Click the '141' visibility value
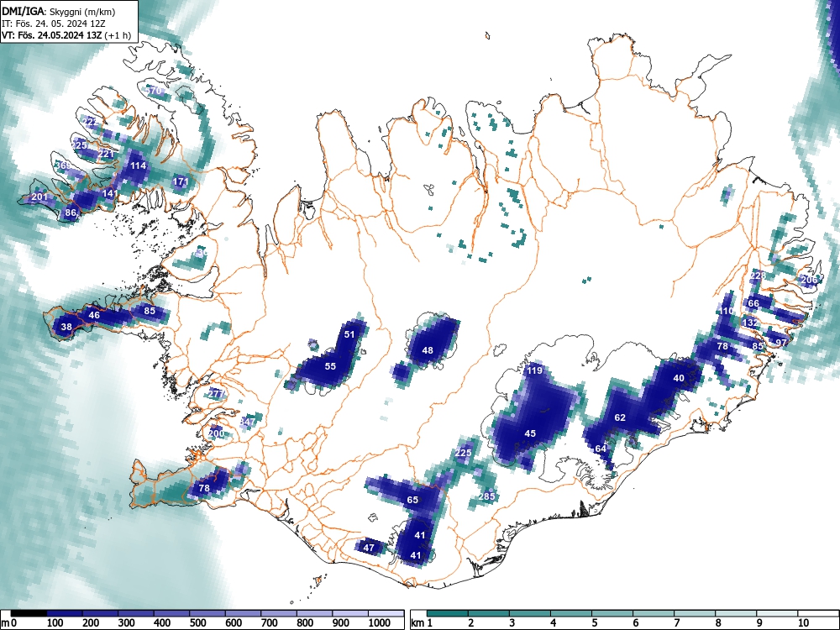 (x=110, y=193)
